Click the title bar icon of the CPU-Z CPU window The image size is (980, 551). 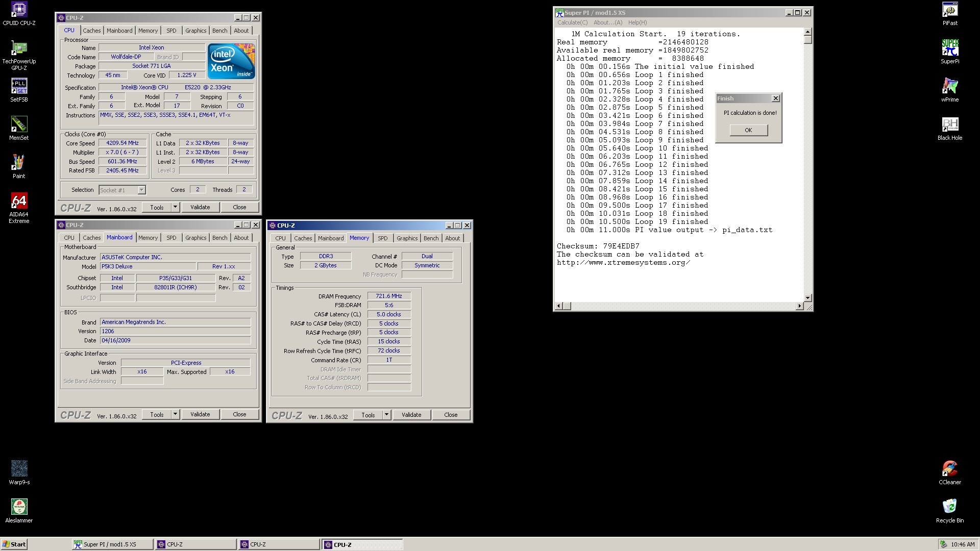click(61, 18)
